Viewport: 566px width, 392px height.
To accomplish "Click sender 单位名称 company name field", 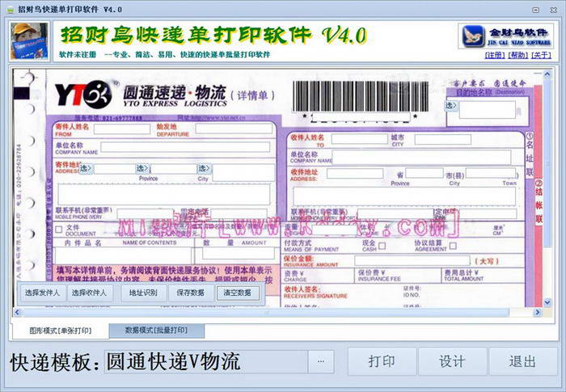I will coord(185,147).
